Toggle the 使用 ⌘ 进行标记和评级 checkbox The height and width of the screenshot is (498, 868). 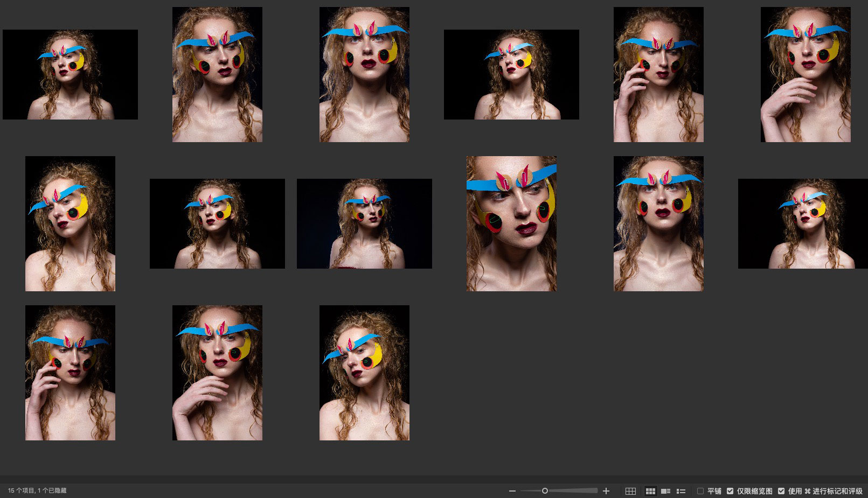(781, 491)
